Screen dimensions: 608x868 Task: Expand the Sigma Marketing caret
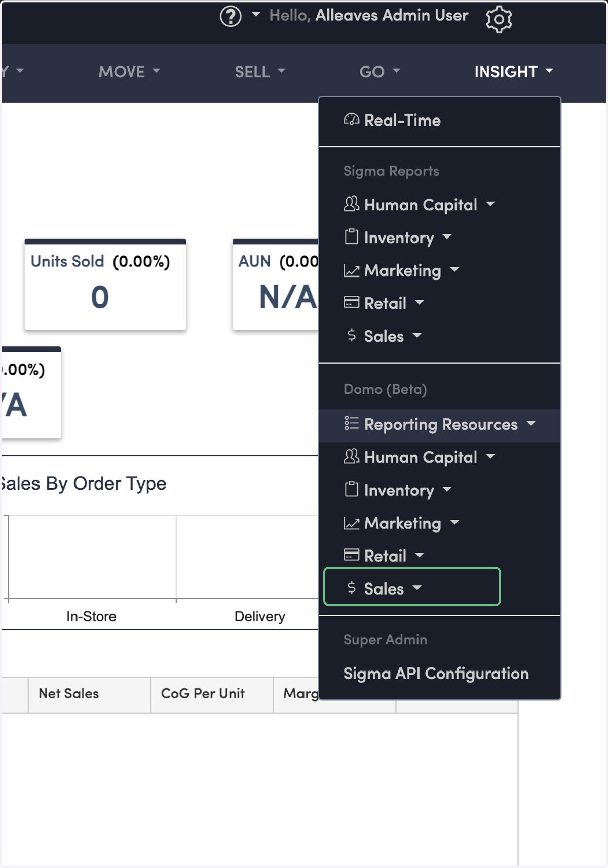454,269
